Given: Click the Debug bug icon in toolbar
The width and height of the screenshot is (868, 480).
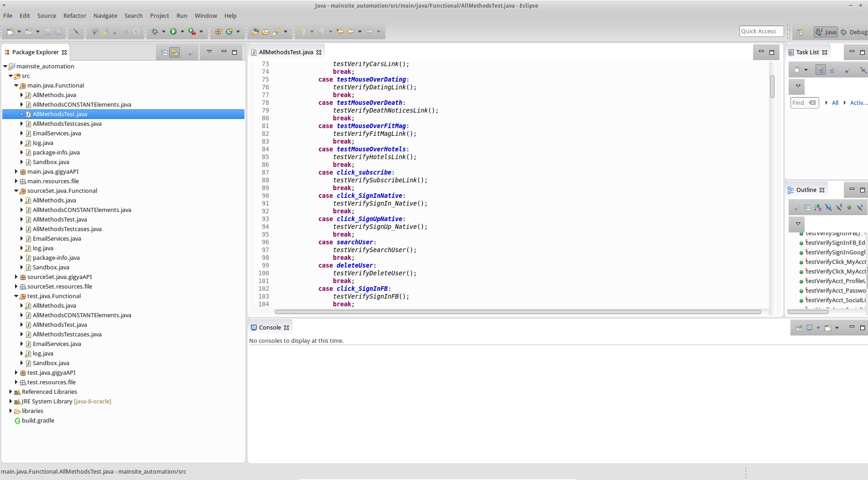Looking at the screenshot, I should point(155,31).
